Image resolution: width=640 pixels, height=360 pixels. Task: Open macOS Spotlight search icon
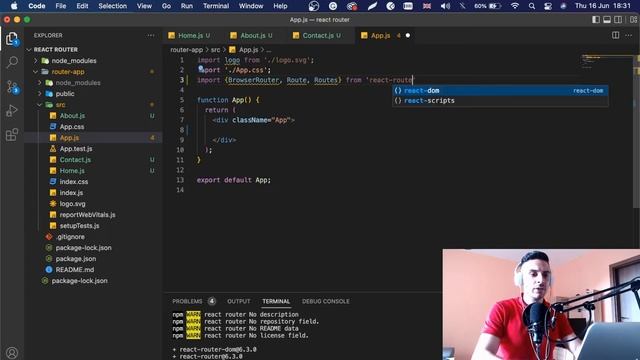tap(532, 6)
